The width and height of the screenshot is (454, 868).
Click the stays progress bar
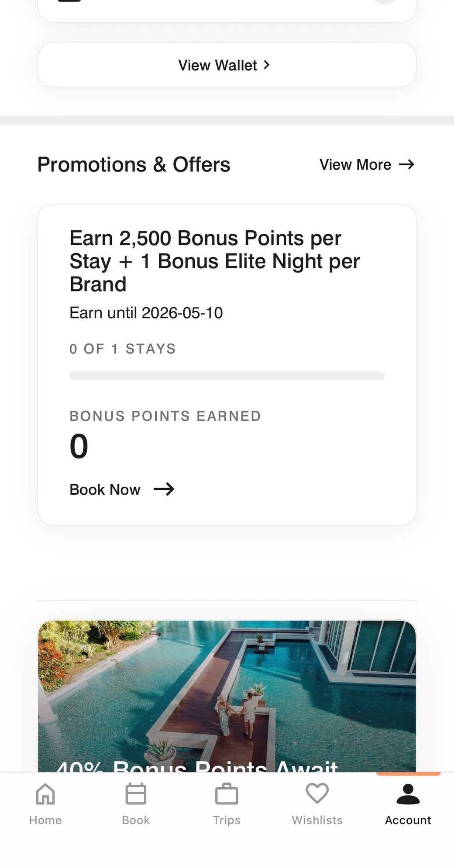227,376
